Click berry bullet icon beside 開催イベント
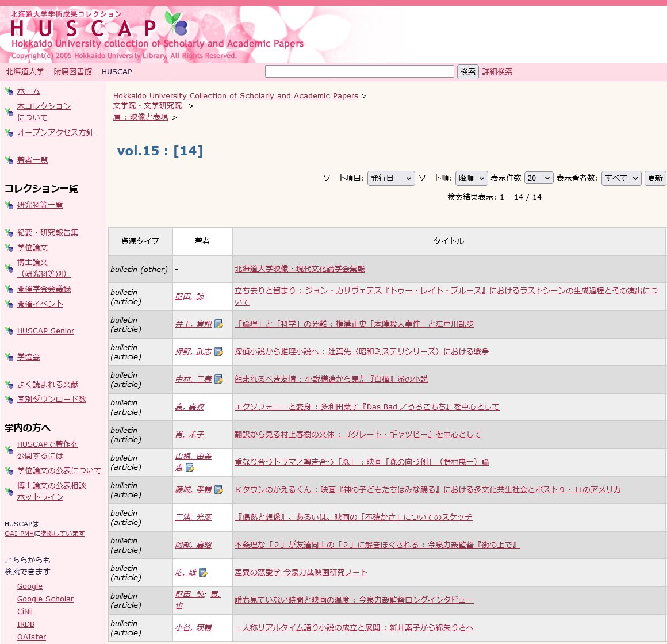The image size is (667, 644). click(x=9, y=304)
